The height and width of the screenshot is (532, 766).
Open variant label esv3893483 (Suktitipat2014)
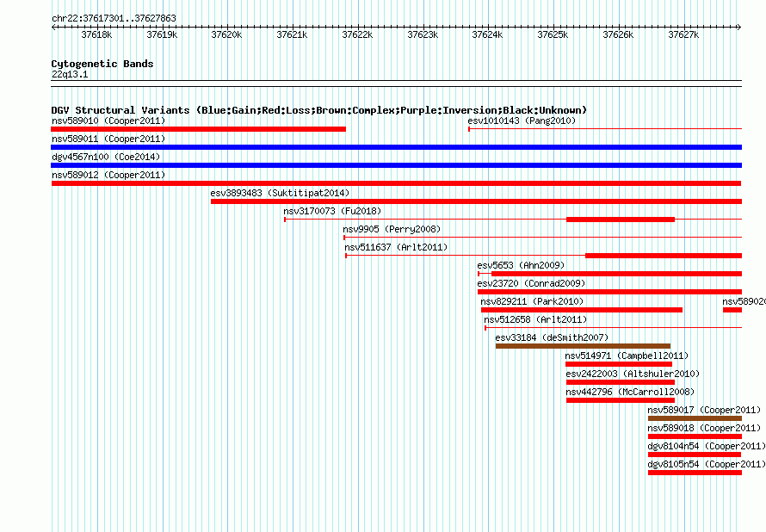[x=280, y=193]
